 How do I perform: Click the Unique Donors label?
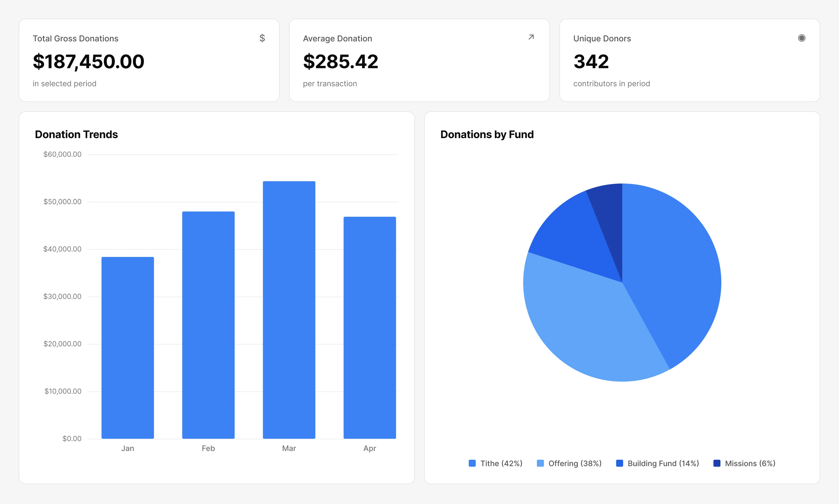(x=602, y=38)
